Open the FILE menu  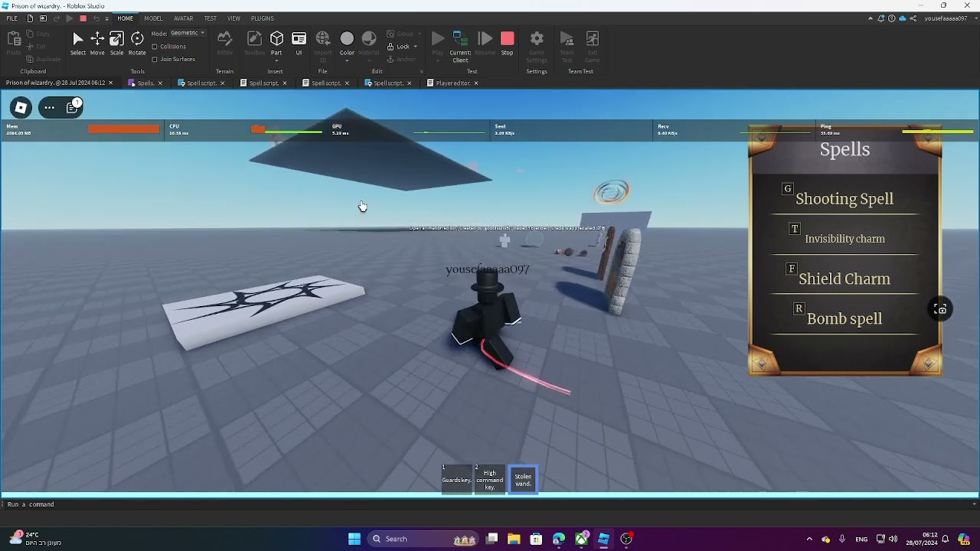[12, 18]
